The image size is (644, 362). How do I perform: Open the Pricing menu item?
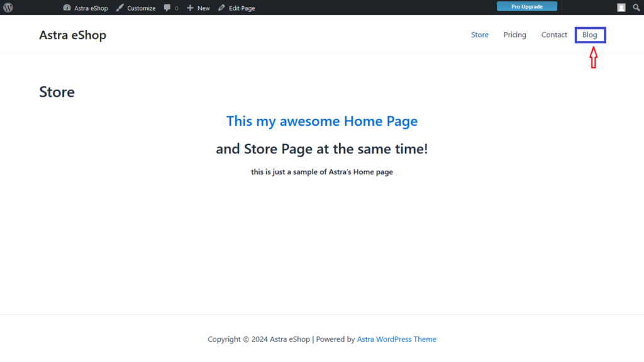tap(514, 35)
